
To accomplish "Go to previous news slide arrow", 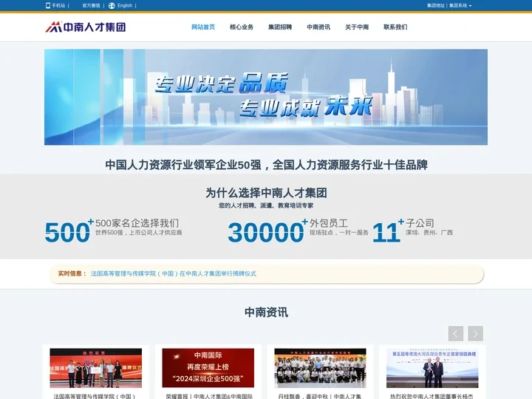I will pyautogui.click(x=456, y=333).
